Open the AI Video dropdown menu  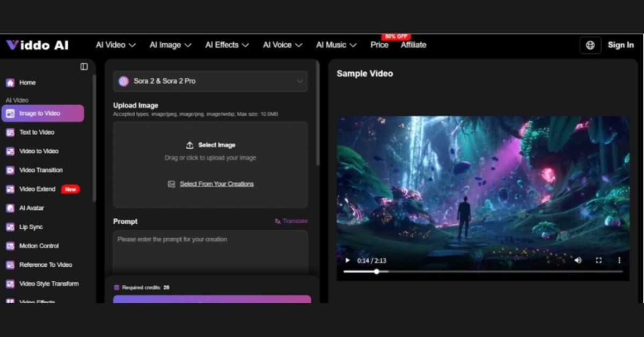click(115, 45)
